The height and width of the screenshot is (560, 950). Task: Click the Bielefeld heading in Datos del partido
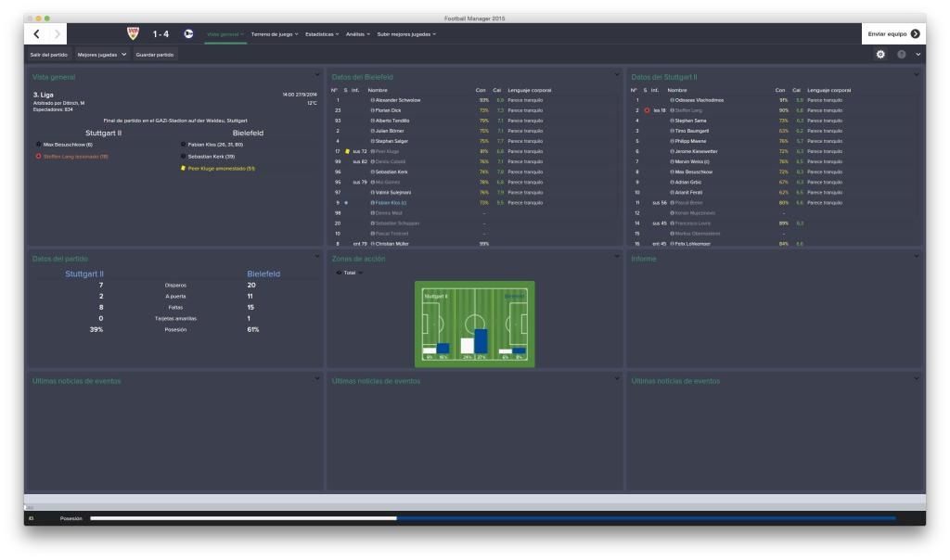[263, 274]
